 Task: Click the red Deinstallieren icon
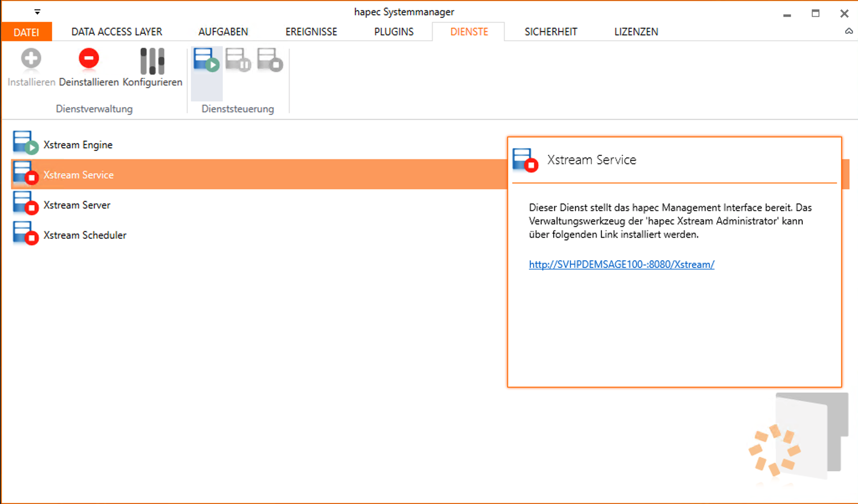point(89,59)
